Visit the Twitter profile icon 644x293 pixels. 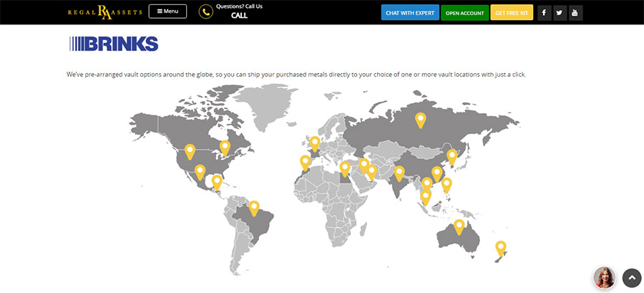tap(560, 13)
